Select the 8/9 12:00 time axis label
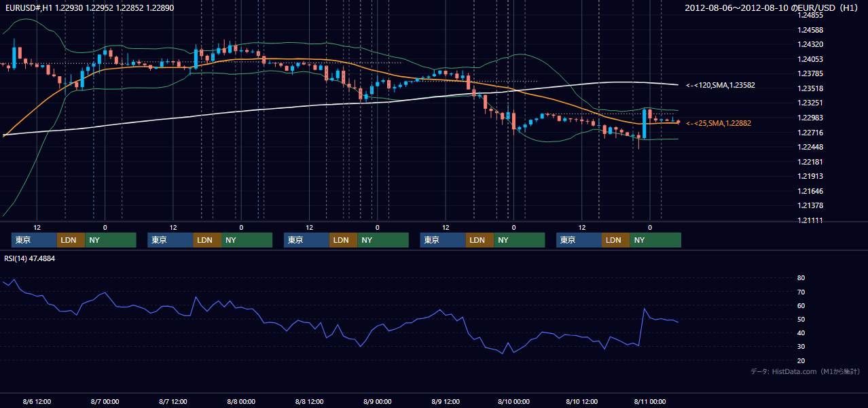The image size is (868, 408). (x=445, y=401)
